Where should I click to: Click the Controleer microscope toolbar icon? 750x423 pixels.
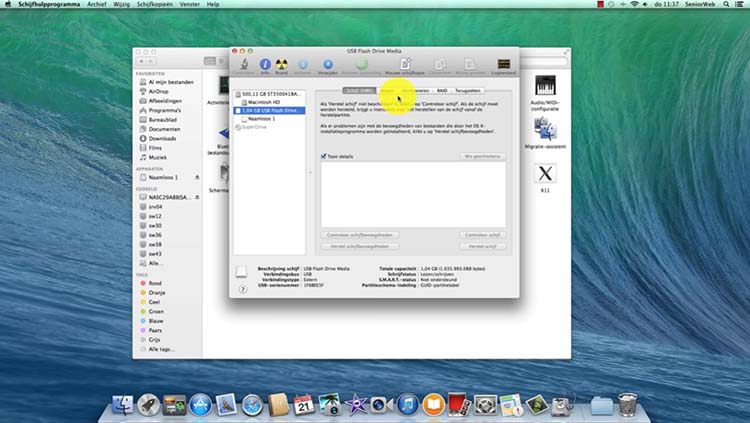coord(244,66)
